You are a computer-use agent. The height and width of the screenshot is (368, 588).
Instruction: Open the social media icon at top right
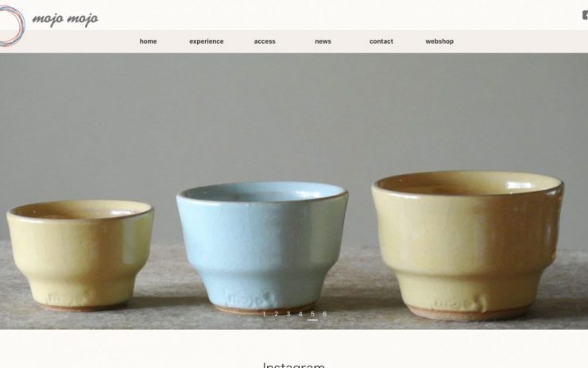[x=585, y=15]
